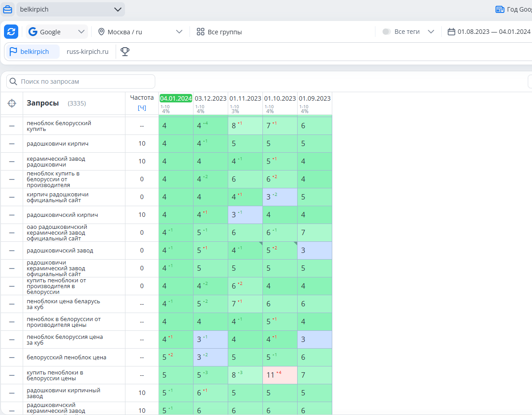This screenshot has height=415, width=532.
Task: Toggle the Все теги switch
Action: tap(386, 32)
